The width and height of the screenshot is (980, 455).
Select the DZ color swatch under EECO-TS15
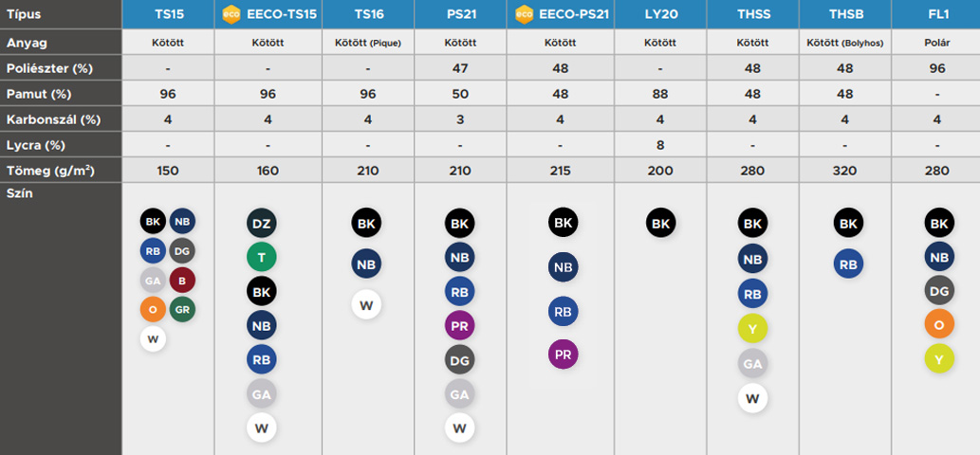(x=262, y=224)
